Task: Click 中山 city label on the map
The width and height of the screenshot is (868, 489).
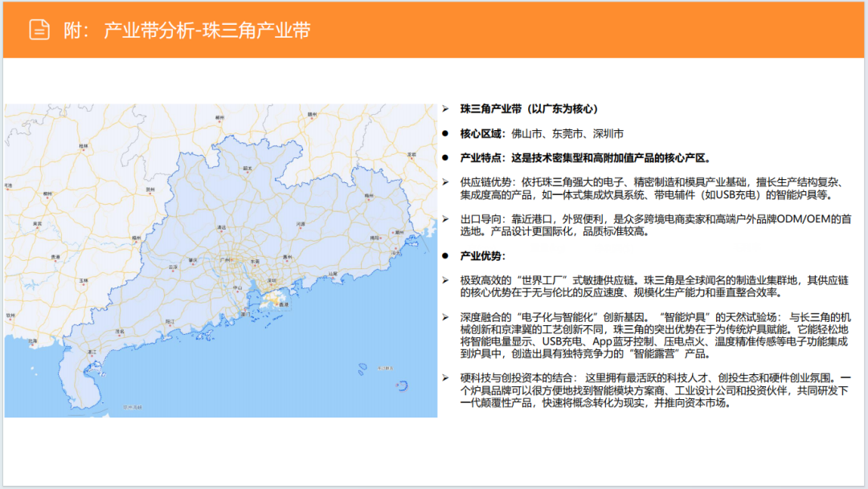Action: point(237,287)
